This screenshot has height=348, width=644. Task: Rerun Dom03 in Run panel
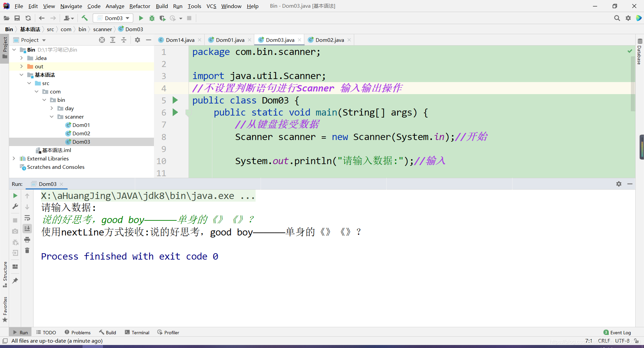pos(15,196)
